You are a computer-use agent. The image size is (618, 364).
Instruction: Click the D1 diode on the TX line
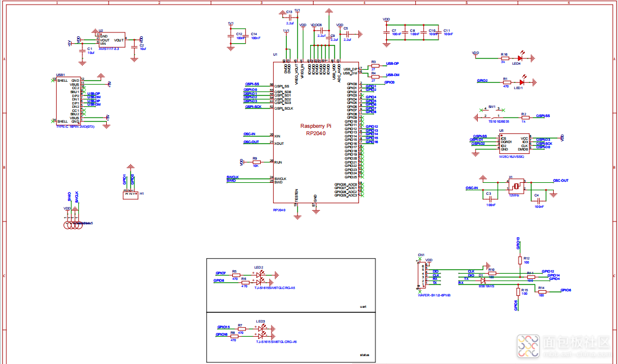483,280
